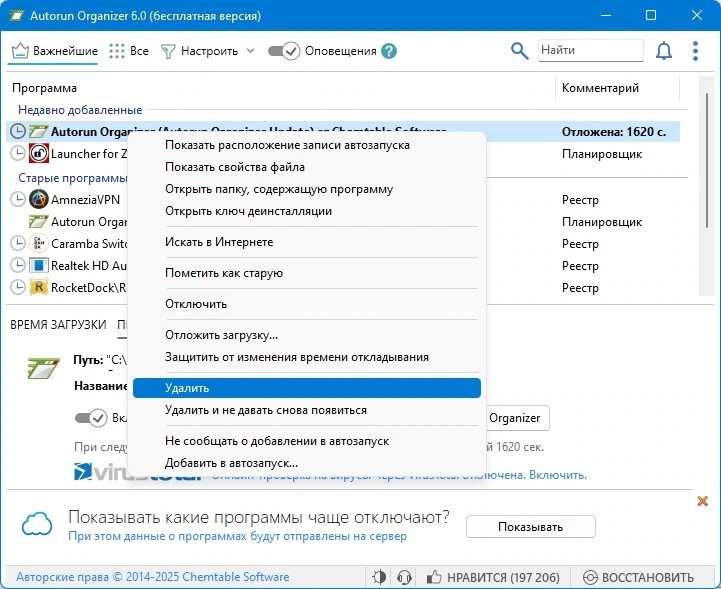Click the Autorun Organizer title bar icon
Viewport: 721px width, 589px height.
(17, 16)
